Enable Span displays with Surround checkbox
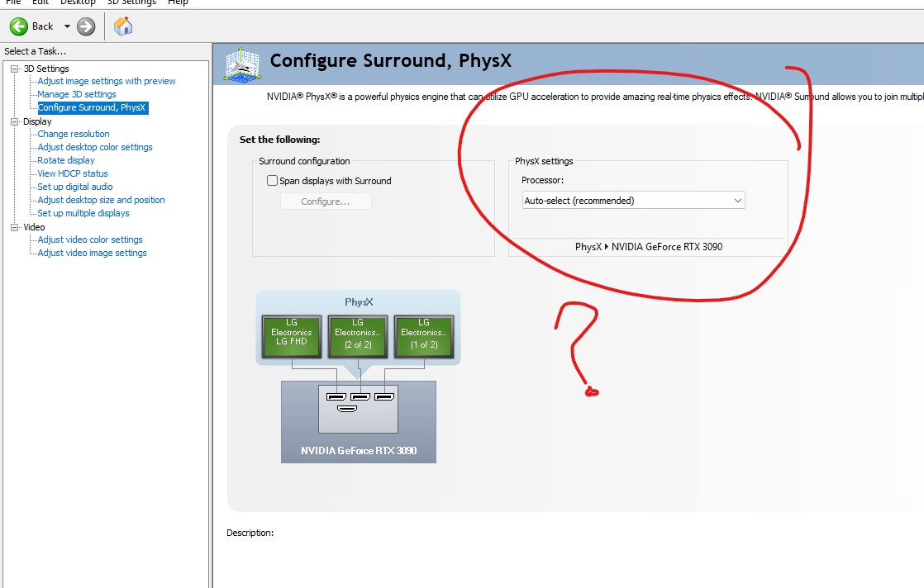Image resolution: width=924 pixels, height=588 pixels. (272, 181)
